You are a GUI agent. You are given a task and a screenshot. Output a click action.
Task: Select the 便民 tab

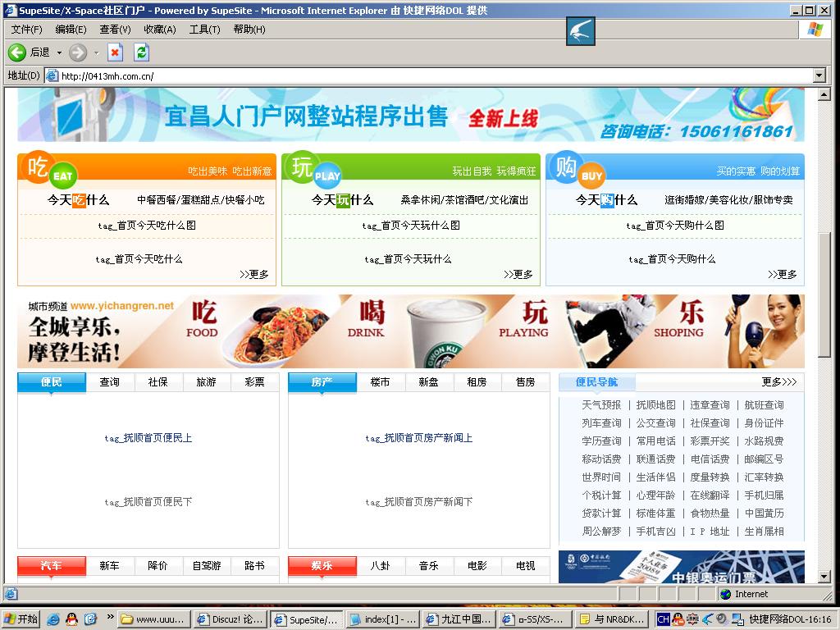[x=52, y=382]
